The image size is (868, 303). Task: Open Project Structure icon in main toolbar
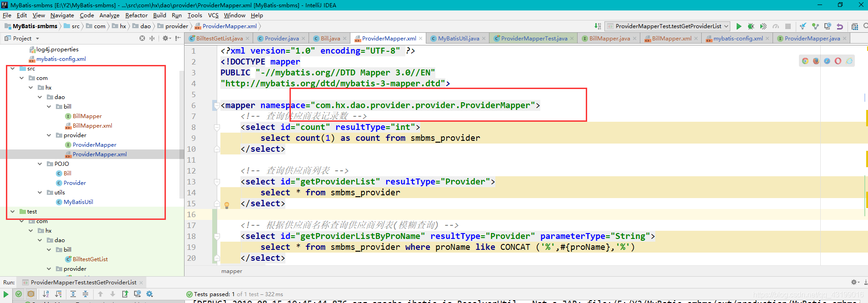click(855, 26)
